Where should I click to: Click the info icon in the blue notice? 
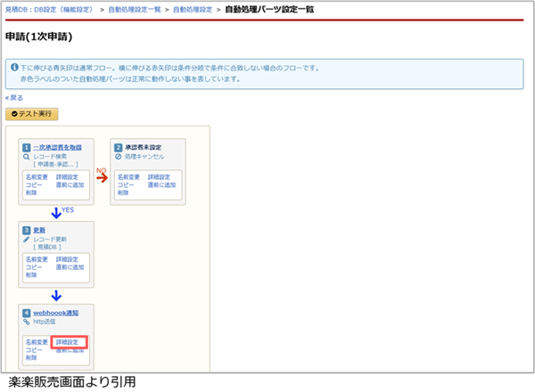pyautogui.click(x=14, y=68)
